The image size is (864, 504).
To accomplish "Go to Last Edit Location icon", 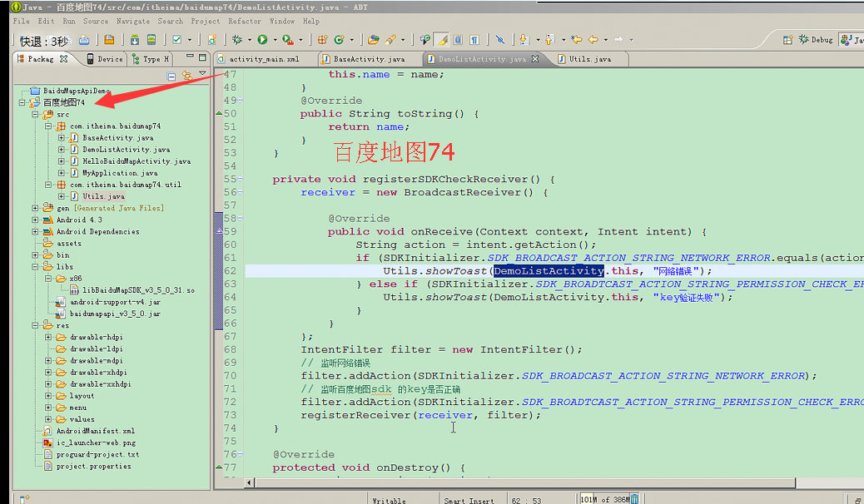I will 577,40.
